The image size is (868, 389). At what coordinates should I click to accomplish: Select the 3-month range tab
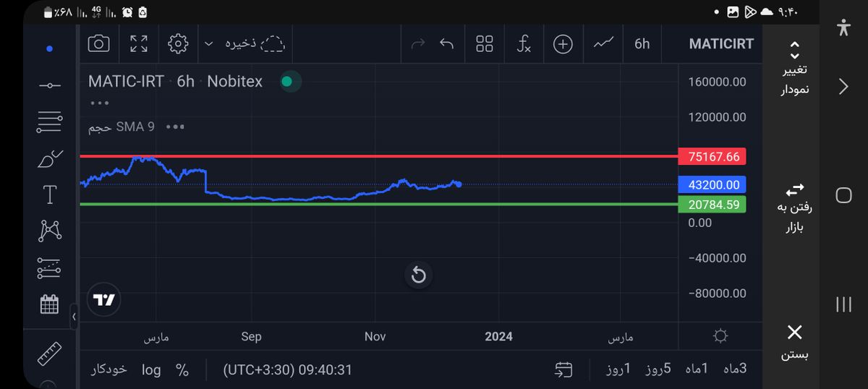[733, 369]
